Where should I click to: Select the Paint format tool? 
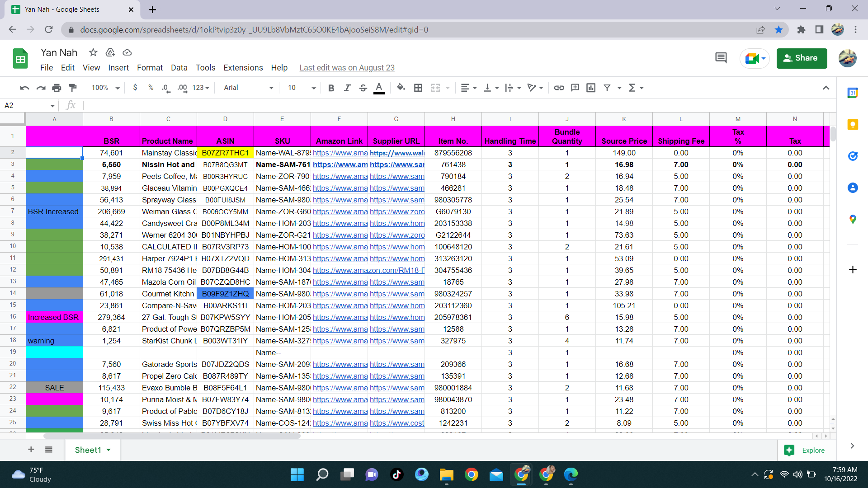[x=73, y=88]
